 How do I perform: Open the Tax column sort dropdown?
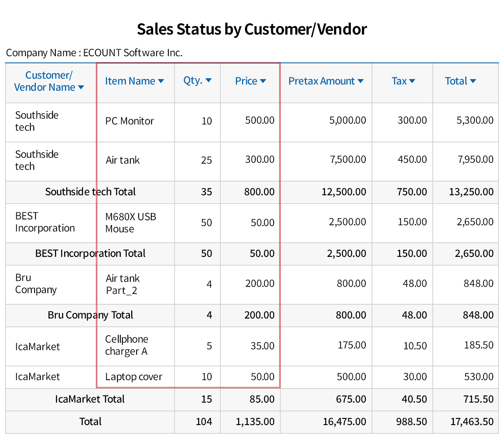(412, 81)
